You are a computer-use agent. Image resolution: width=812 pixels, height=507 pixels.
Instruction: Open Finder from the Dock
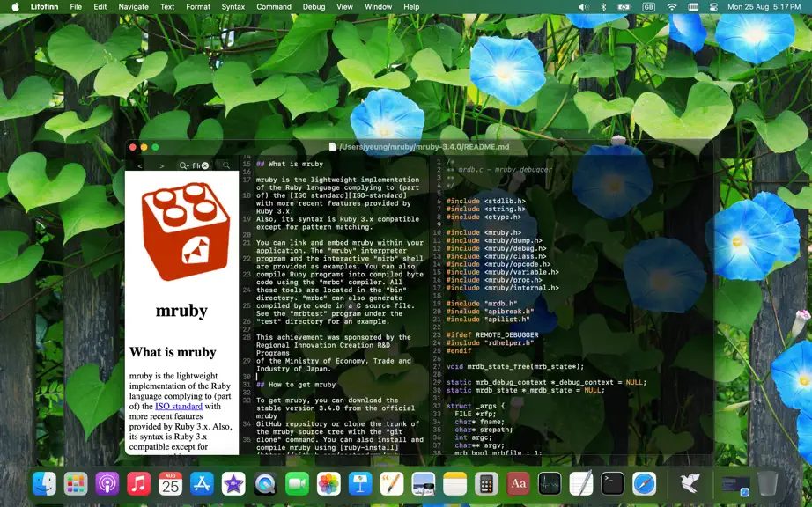[44, 484]
